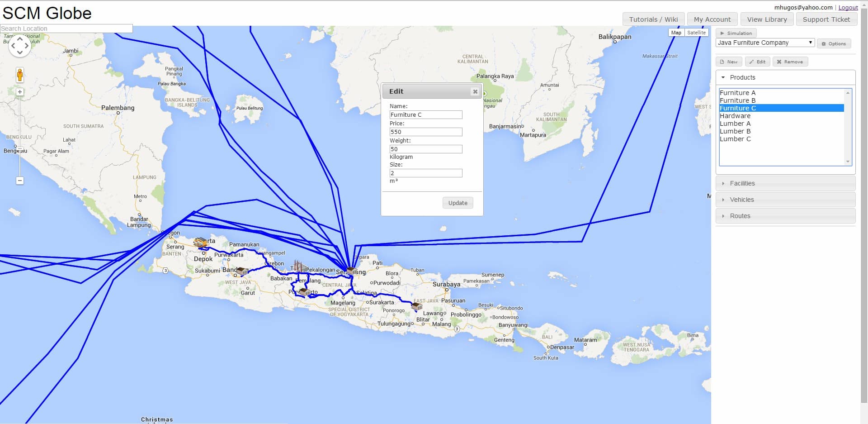Click the Pegman street view icon
Image resolution: width=868 pixels, height=424 pixels.
pyautogui.click(x=20, y=75)
